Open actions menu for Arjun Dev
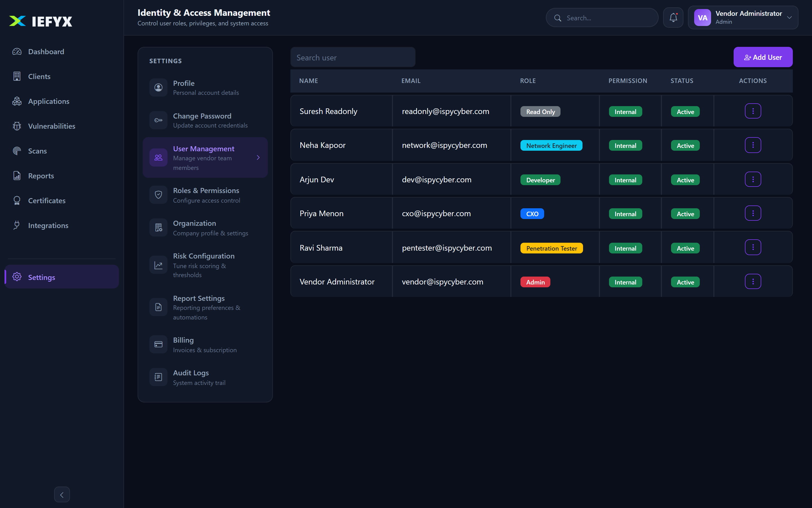812x508 pixels. [753, 179]
